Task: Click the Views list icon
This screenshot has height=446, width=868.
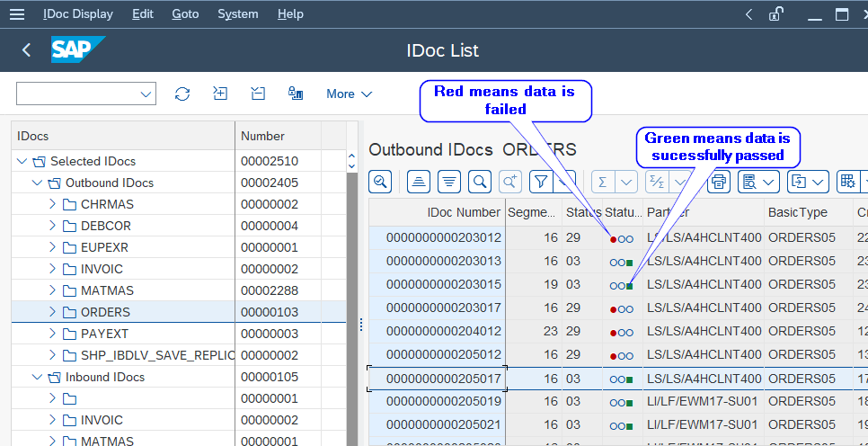Action: (750, 181)
